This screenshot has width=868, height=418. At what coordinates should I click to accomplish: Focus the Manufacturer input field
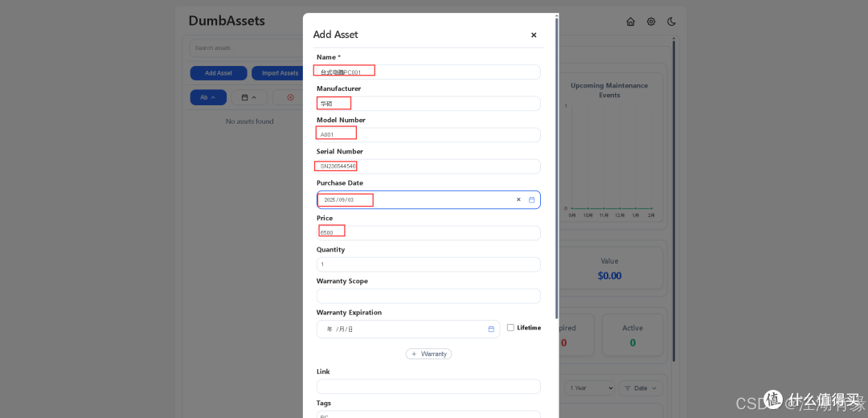pos(428,104)
